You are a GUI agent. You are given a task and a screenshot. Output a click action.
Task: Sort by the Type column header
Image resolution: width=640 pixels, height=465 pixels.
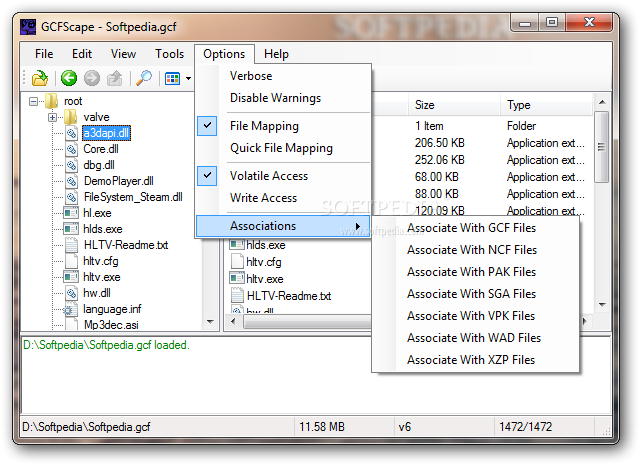[546, 105]
